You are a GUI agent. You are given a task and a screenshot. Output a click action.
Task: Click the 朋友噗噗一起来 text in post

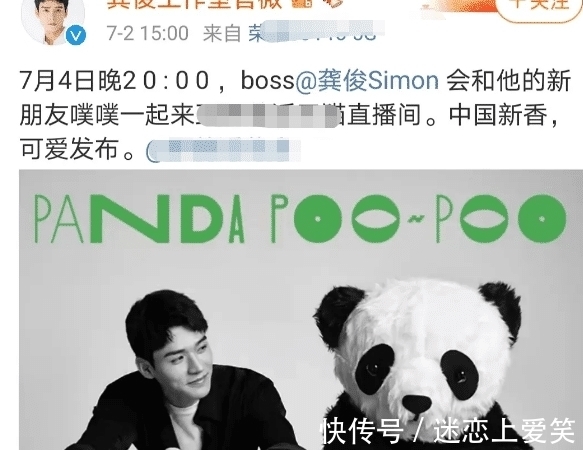107,115
